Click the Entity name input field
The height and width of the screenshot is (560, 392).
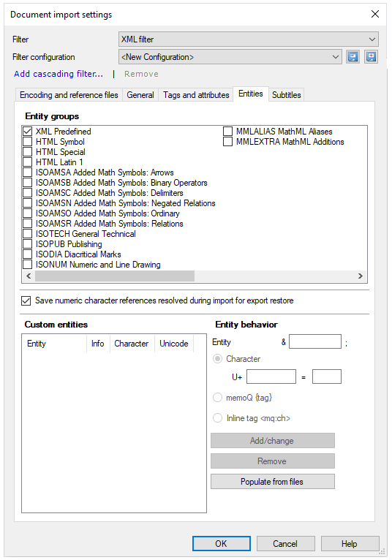click(x=314, y=341)
